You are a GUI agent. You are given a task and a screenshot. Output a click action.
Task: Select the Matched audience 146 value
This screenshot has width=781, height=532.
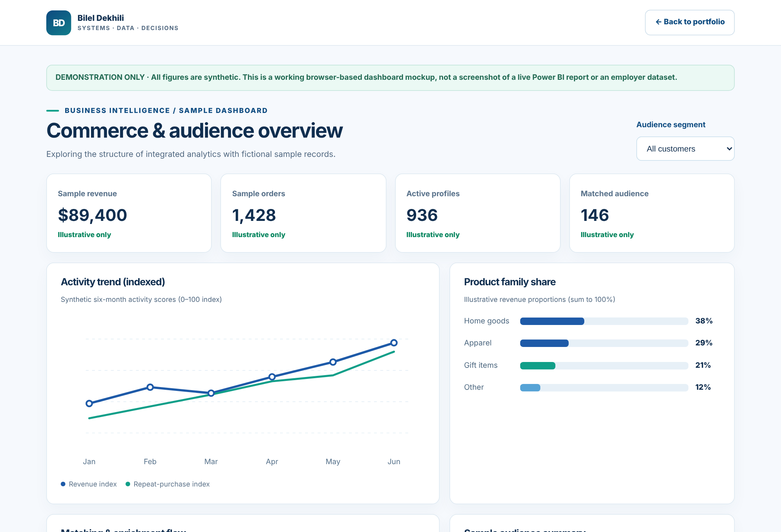click(595, 215)
